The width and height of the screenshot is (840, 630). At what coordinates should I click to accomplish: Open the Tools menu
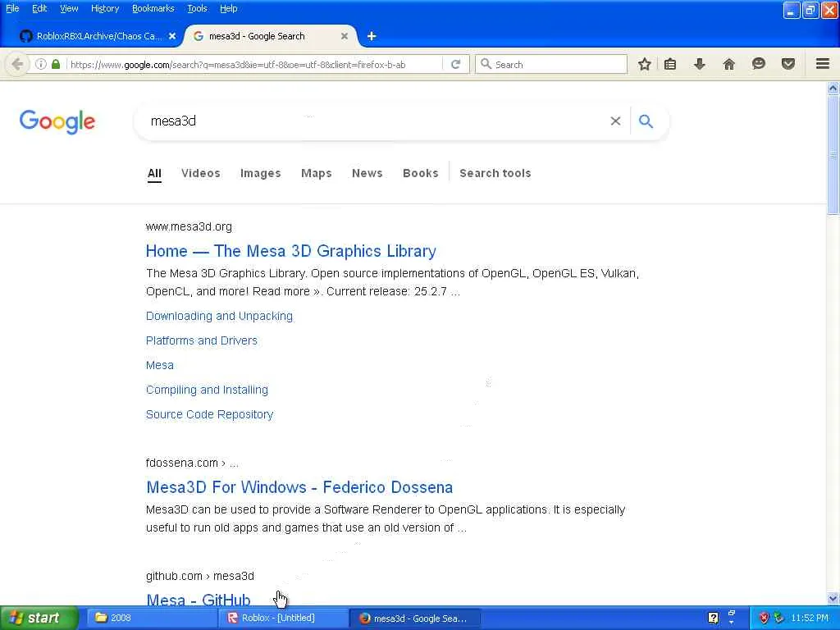(x=197, y=8)
